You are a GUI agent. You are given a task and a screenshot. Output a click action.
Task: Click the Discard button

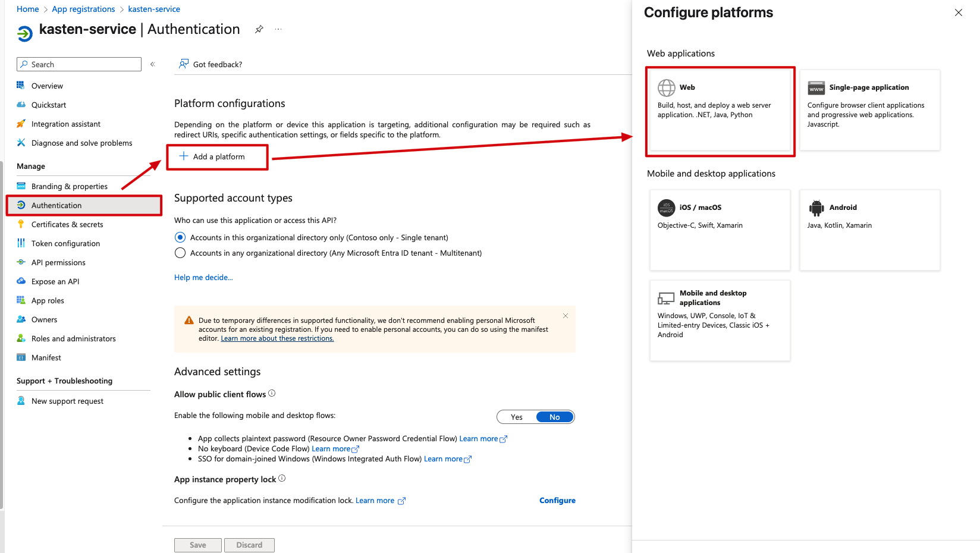(x=249, y=545)
